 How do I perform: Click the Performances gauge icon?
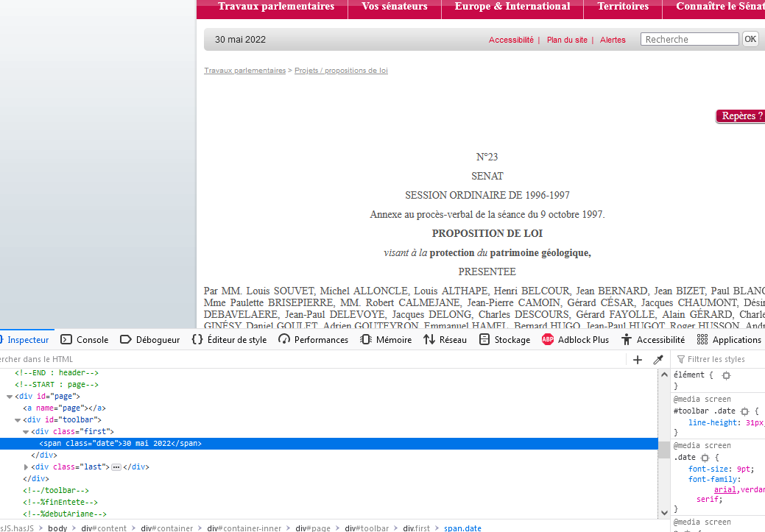click(285, 340)
